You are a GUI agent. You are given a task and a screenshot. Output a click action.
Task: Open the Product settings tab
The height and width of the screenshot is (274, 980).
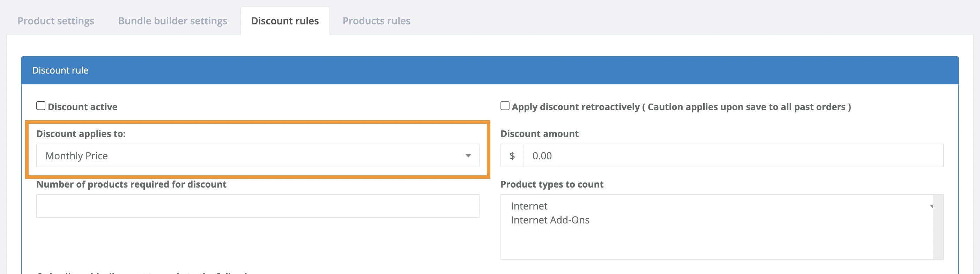[55, 21]
